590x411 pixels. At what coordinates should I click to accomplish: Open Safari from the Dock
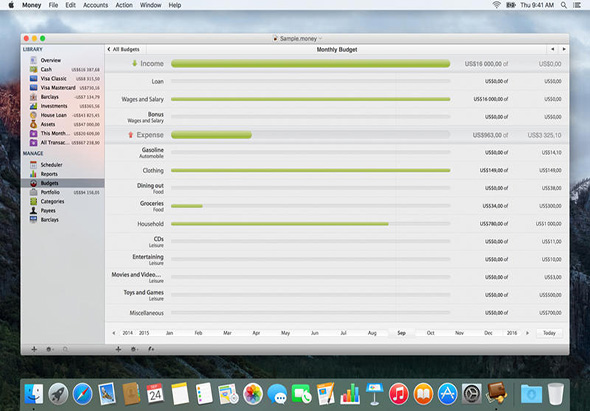82,394
